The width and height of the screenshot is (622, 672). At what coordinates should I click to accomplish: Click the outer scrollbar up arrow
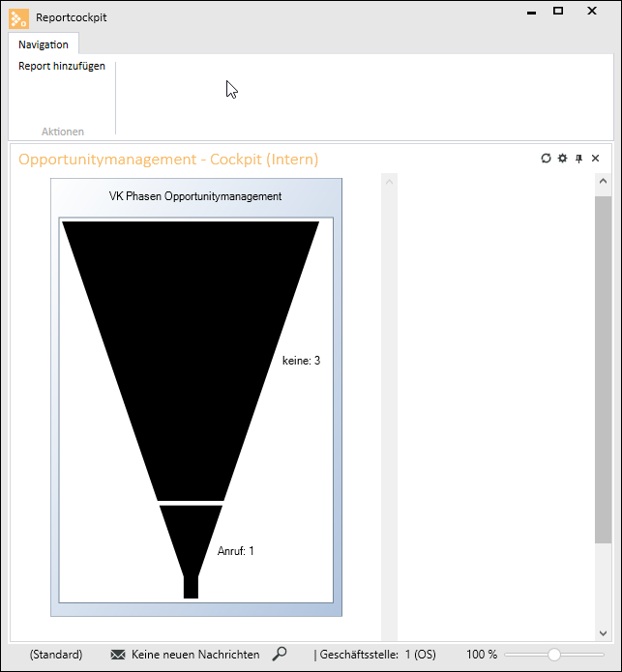pos(604,181)
